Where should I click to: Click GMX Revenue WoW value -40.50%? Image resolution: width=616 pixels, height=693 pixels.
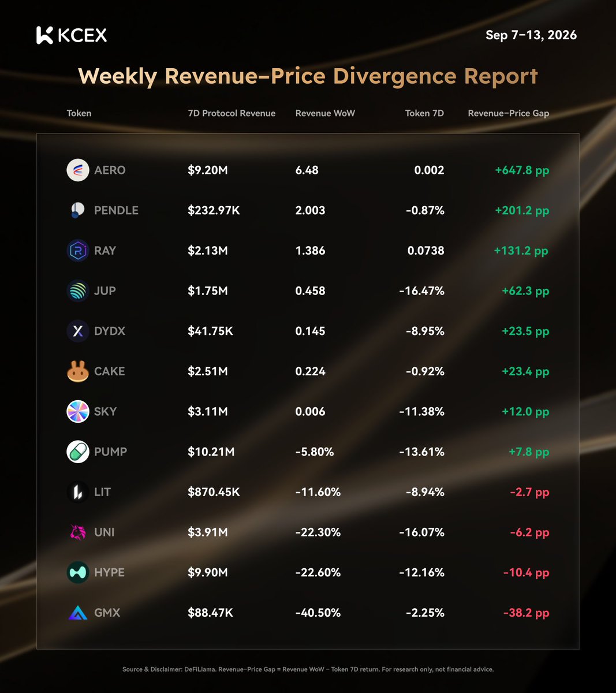(318, 613)
